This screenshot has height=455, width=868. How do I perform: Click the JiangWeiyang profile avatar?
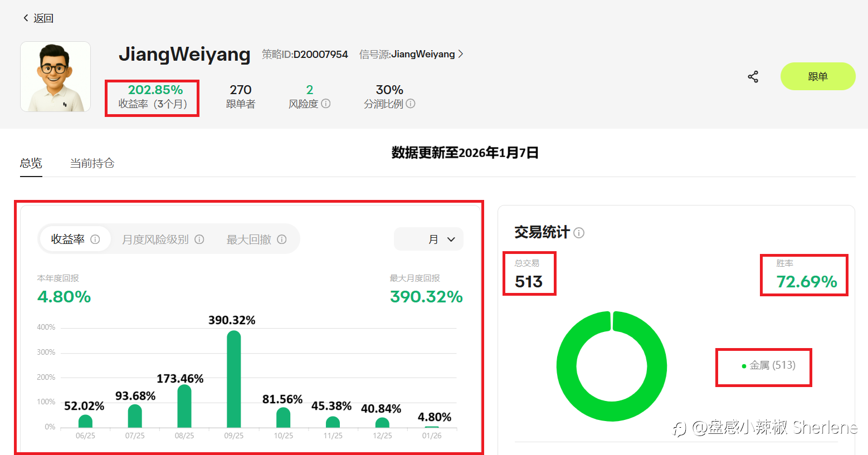[x=56, y=77]
